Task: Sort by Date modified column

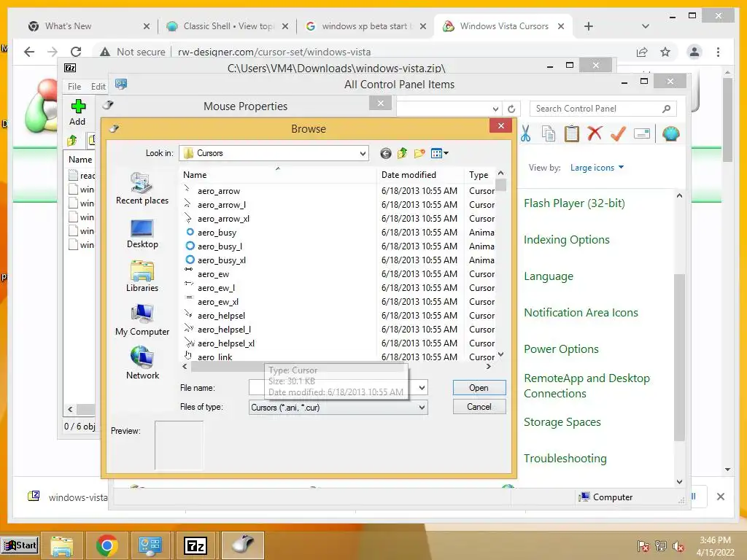Action: point(419,175)
